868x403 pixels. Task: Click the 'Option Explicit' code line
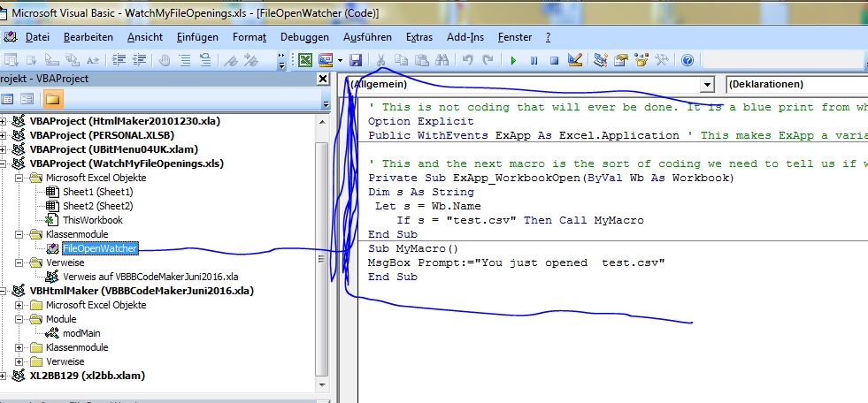(420, 121)
